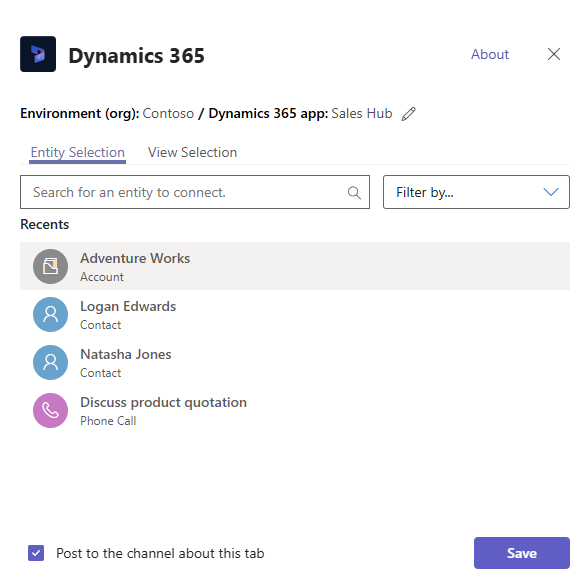Switch to the View Selection tab

(x=192, y=152)
